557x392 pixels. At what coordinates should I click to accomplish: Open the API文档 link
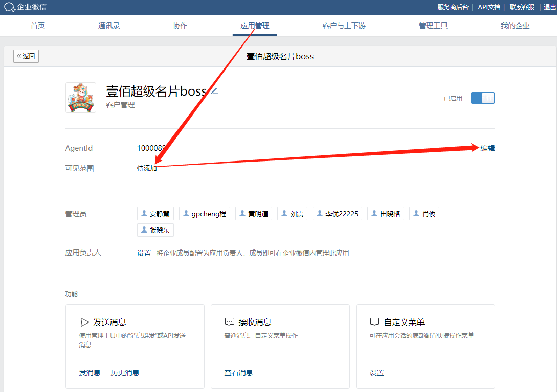489,7
